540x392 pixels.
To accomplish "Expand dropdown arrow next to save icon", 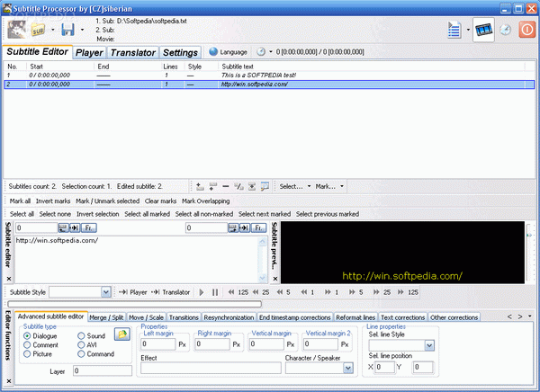I will [82, 30].
